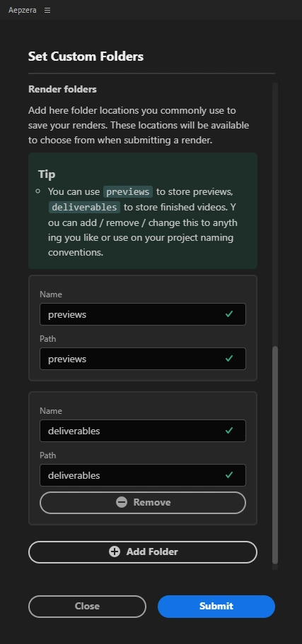Click the previews code tag in the Tip
Screen dimensions: 302x644
coord(128,192)
